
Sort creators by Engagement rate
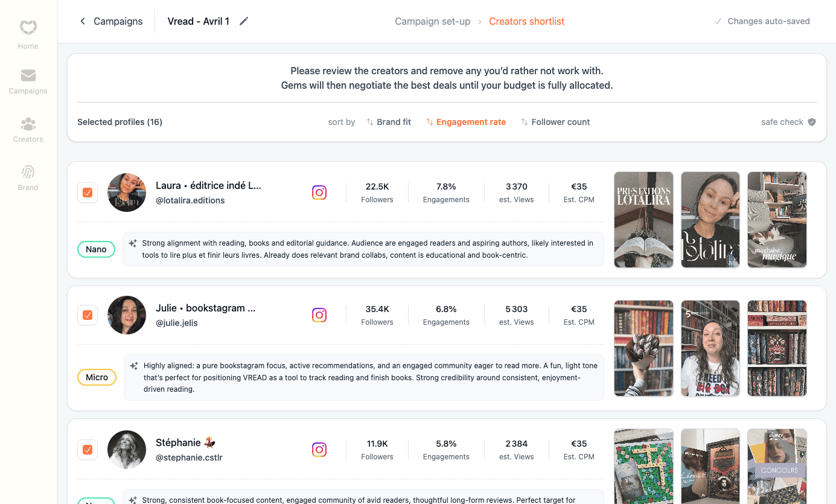pos(466,122)
